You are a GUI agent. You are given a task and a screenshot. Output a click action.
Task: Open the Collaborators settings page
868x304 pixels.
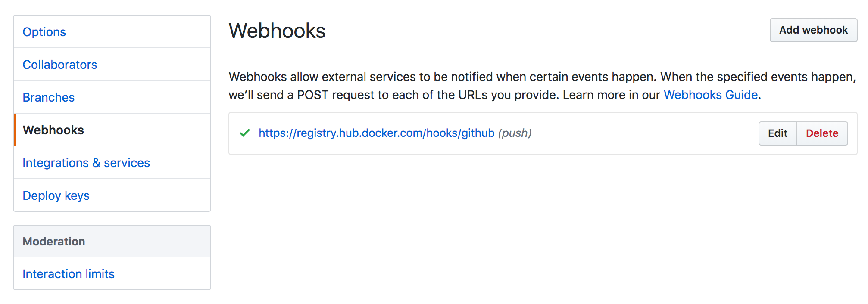(59, 65)
